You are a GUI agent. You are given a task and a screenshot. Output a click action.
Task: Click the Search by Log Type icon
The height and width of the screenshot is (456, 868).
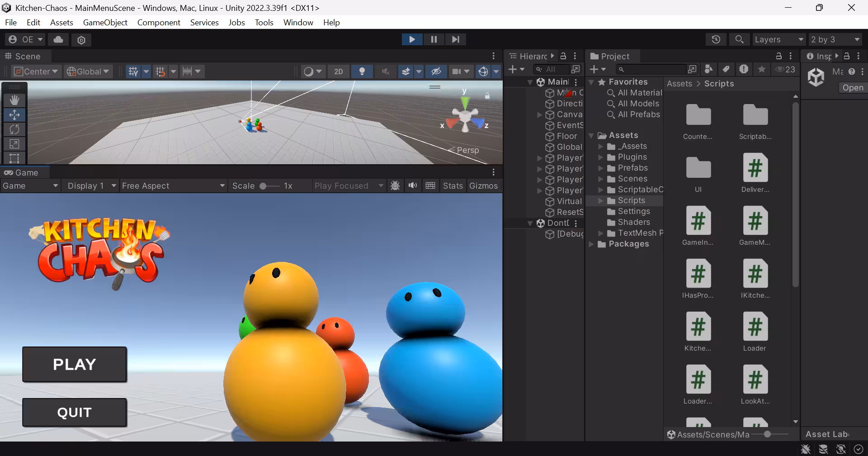point(744,69)
